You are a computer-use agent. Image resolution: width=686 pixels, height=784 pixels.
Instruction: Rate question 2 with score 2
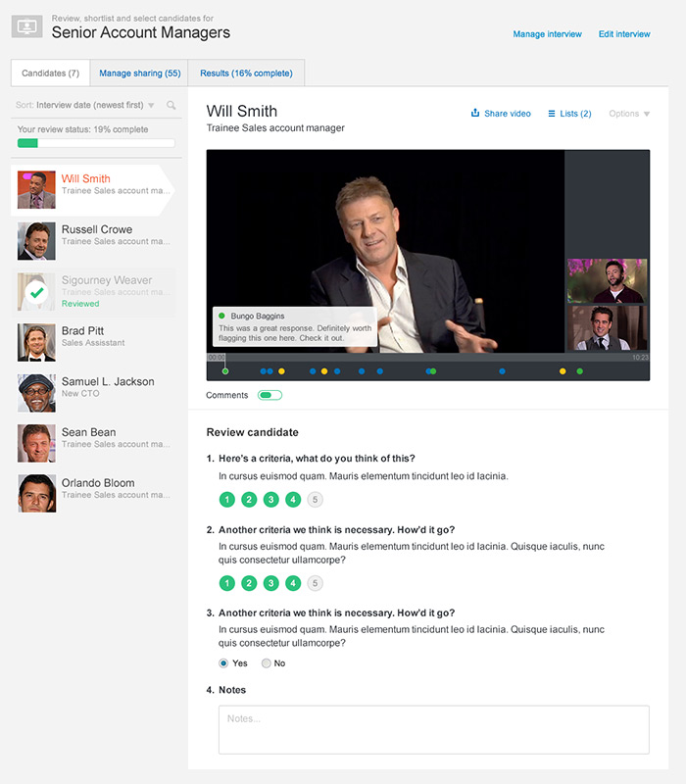[x=249, y=583]
